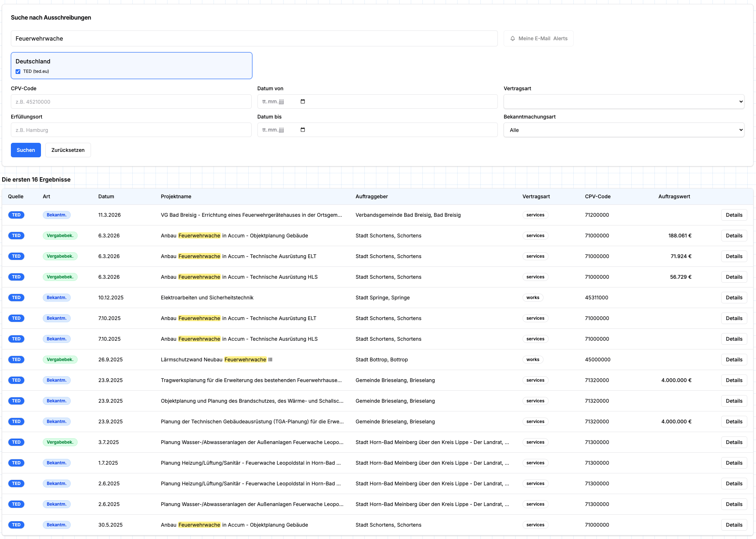Click the Bekanntm. tag dated 10.12.2025
This screenshot has width=756, height=539.
click(x=57, y=298)
